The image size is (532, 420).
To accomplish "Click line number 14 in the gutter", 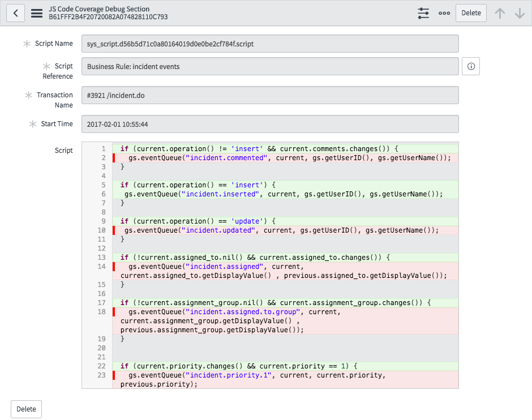I will click(102, 267).
